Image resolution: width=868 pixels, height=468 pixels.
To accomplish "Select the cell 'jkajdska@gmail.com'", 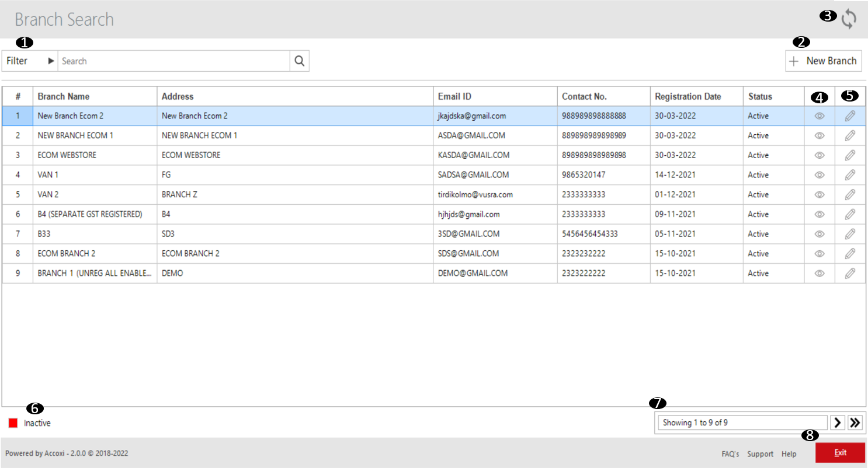I will (495, 116).
